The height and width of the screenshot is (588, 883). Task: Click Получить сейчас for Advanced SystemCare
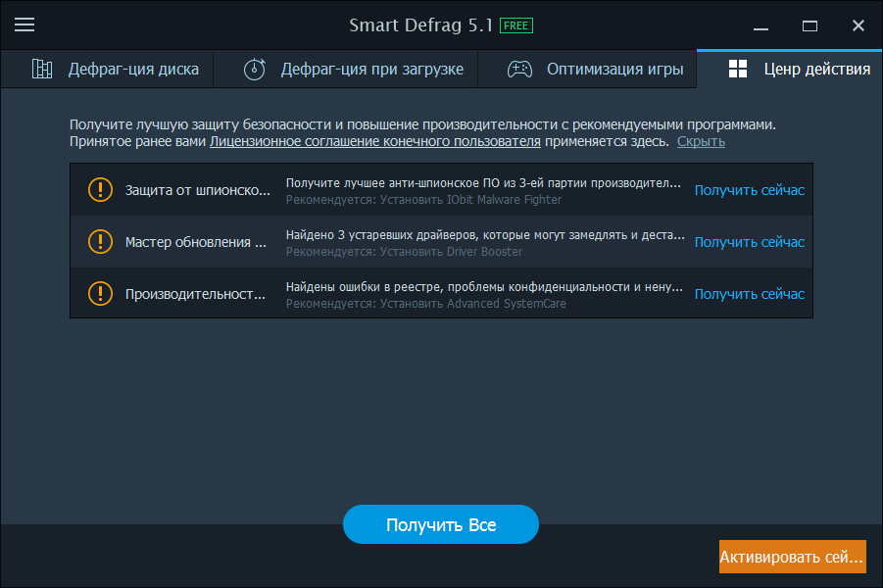coord(750,294)
